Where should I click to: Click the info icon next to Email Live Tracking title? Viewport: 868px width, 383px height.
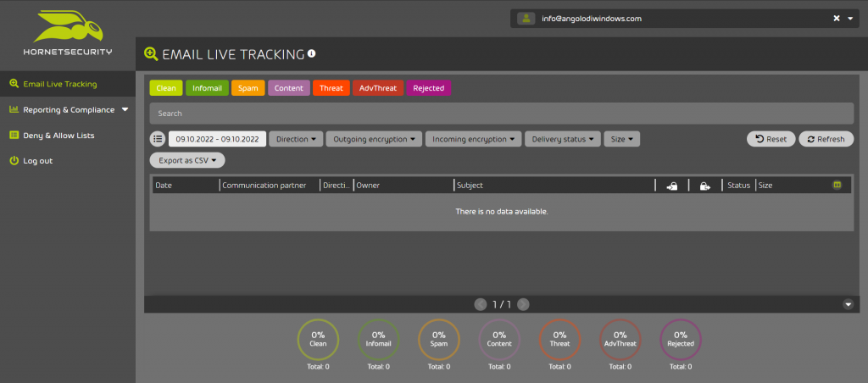pos(312,53)
